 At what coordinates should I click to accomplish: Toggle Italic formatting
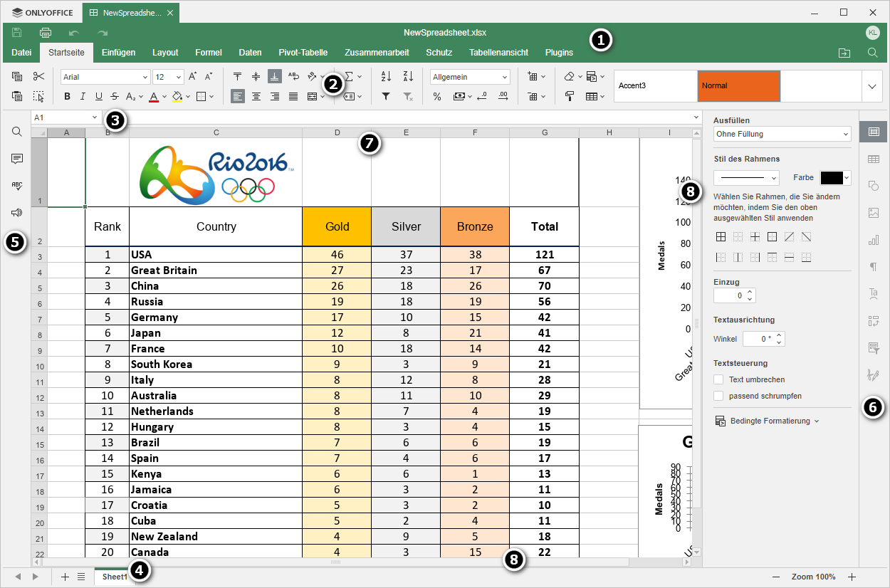[83, 96]
